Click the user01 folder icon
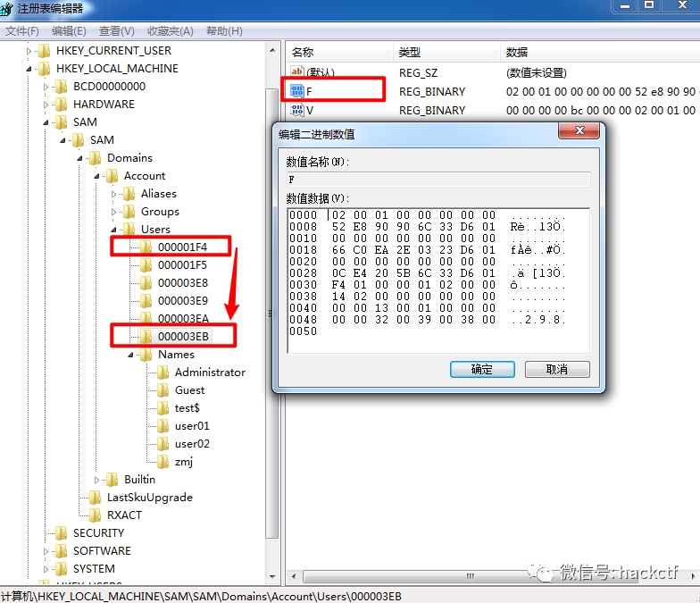Image resolution: width=700 pixels, height=603 pixels. point(162,426)
